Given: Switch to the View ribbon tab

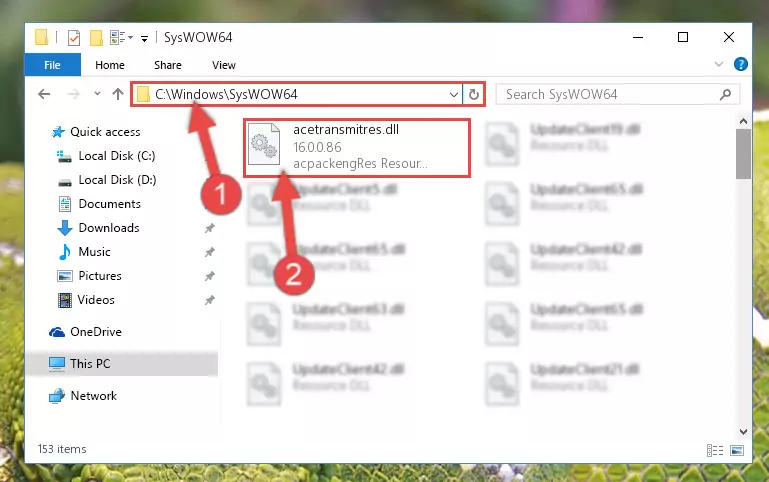Looking at the screenshot, I should (224, 65).
